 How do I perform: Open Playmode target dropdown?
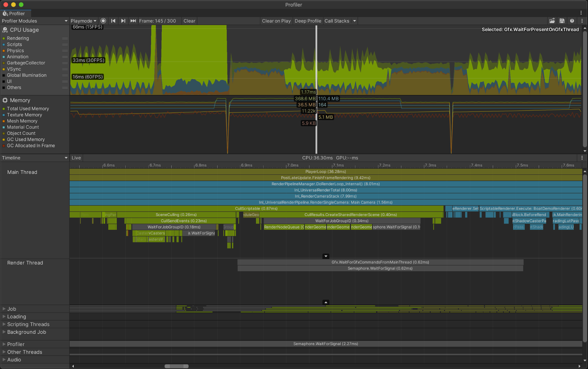click(x=84, y=21)
